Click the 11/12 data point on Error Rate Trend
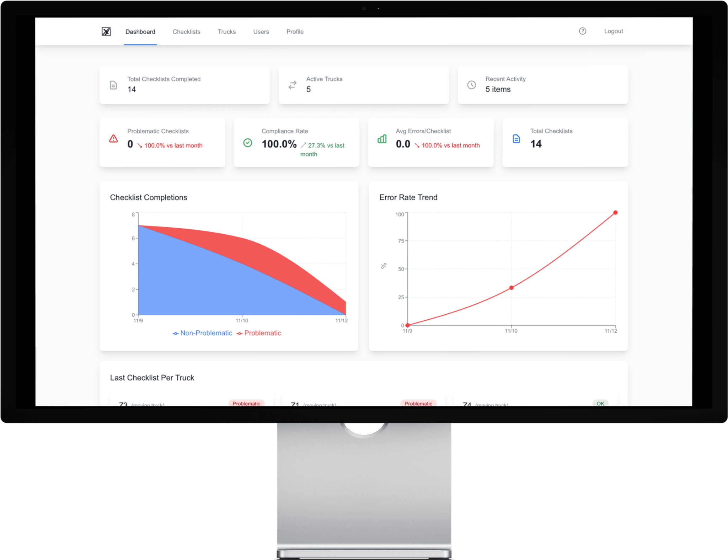728x560 pixels. tap(615, 213)
